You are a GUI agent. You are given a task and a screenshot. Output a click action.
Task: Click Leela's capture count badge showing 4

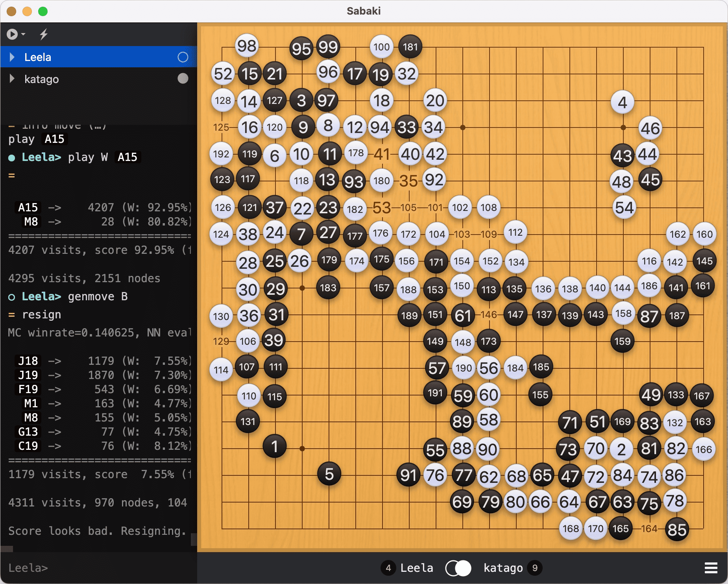(x=388, y=568)
